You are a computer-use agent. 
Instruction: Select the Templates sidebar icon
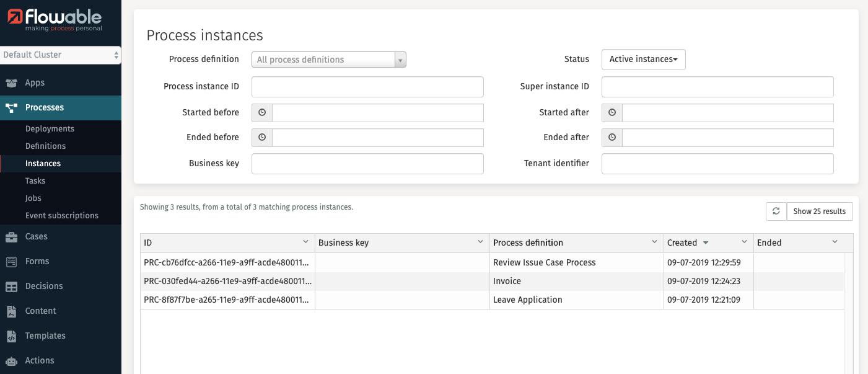12,336
